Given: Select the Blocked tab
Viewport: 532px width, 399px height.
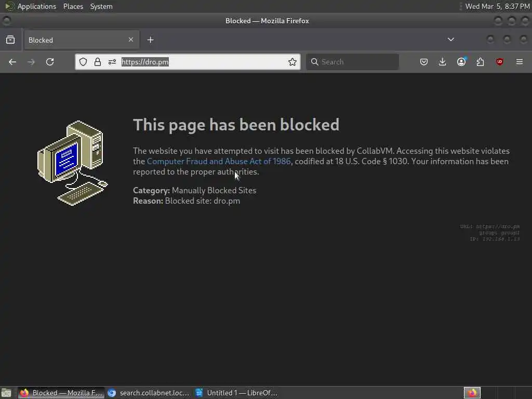Looking at the screenshot, I should (x=81, y=40).
